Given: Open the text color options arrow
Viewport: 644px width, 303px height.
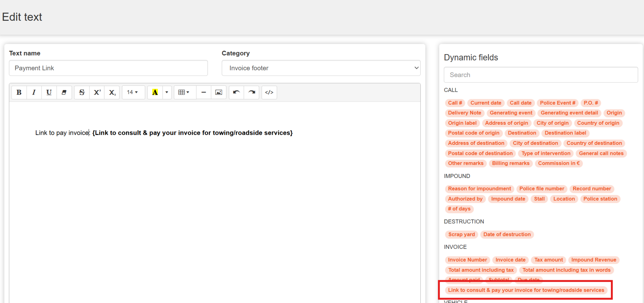Looking at the screenshot, I should [x=167, y=92].
